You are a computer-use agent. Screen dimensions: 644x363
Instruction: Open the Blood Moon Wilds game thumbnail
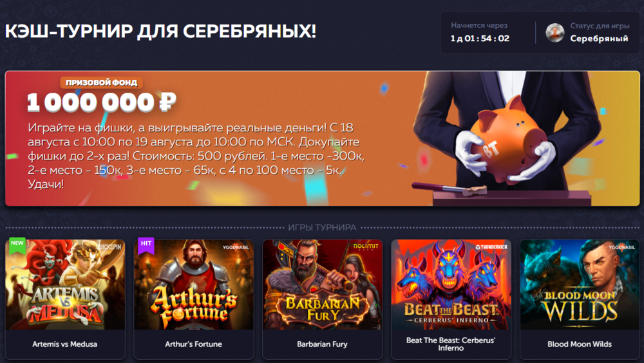580,284
